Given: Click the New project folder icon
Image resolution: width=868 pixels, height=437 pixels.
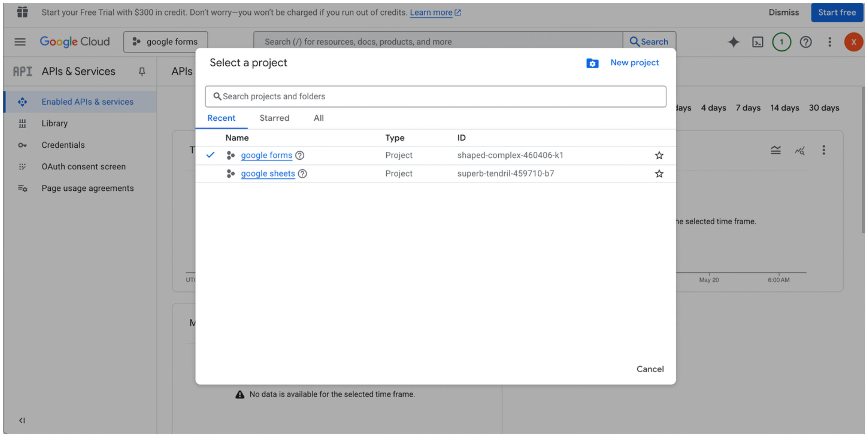Looking at the screenshot, I should click(x=592, y=63).
